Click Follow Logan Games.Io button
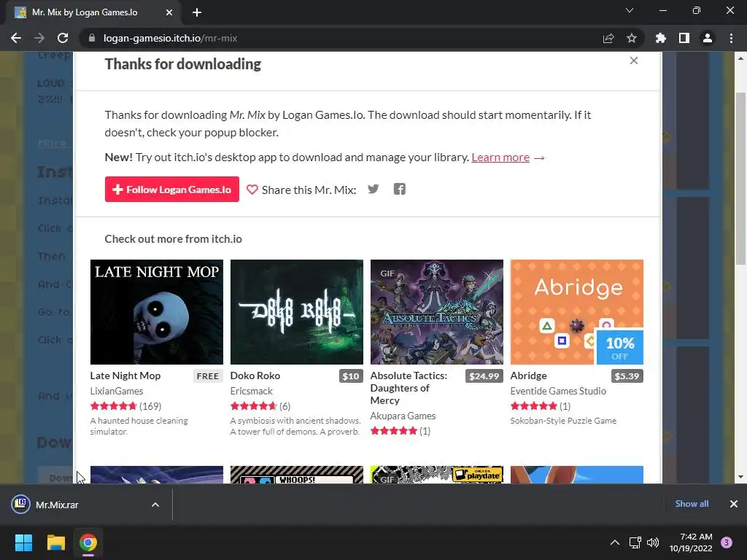This screenshot has width=747, height=560. click(172, 190)
